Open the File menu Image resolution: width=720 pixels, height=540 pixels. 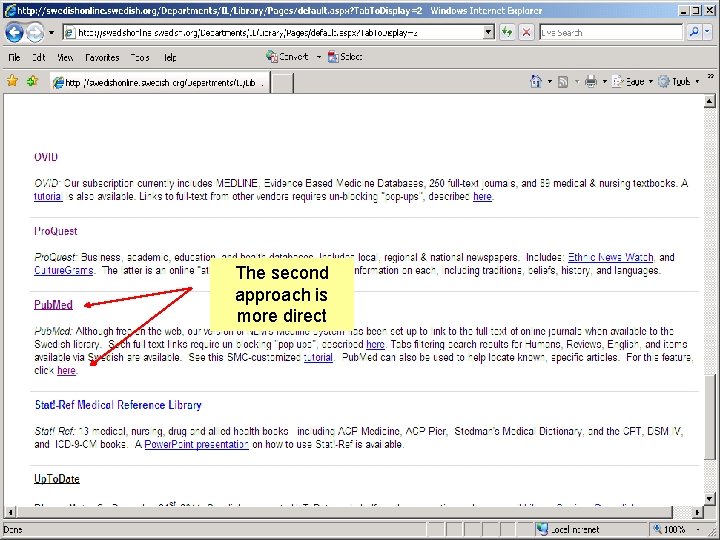[14, 57]
